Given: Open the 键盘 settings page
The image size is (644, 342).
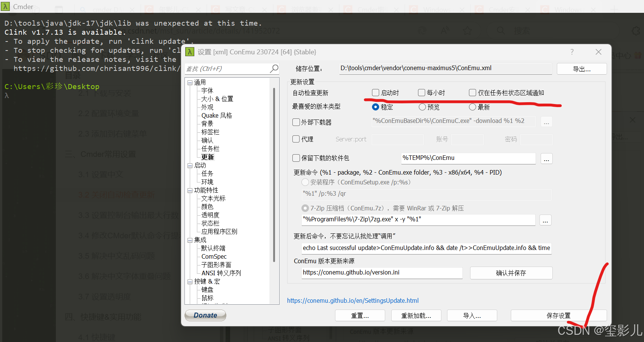Looking at the screenshot, I should [x=207, y=290].
